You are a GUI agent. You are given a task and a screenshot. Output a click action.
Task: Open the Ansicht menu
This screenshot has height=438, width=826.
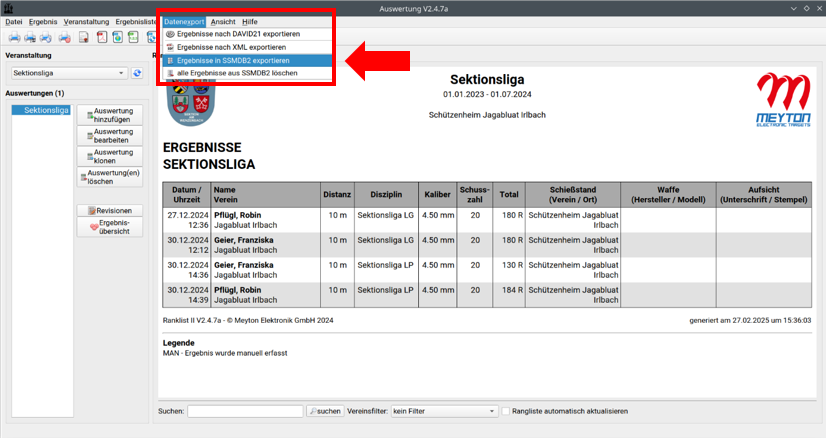tap(223, 21)
